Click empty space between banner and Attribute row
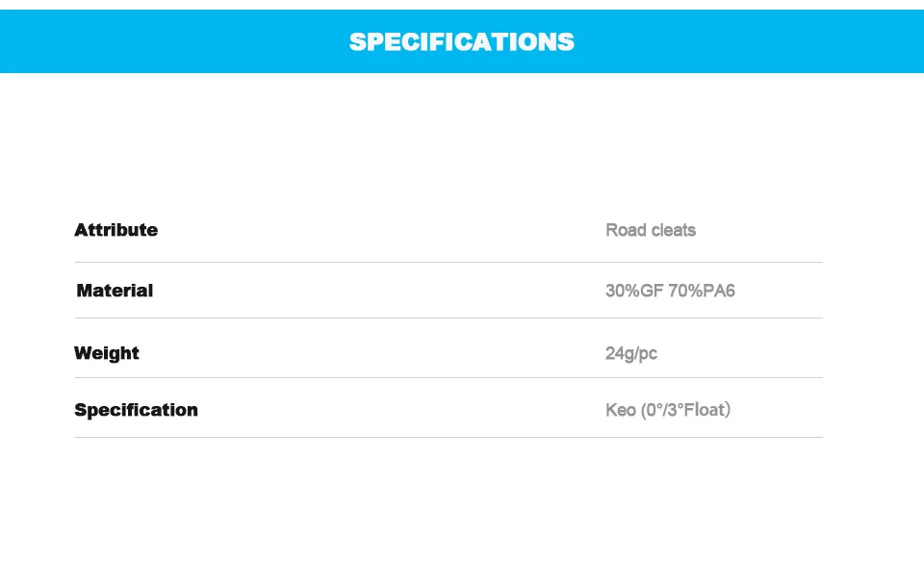The height and width of the screenshot is (586, 924). (461, 141)
